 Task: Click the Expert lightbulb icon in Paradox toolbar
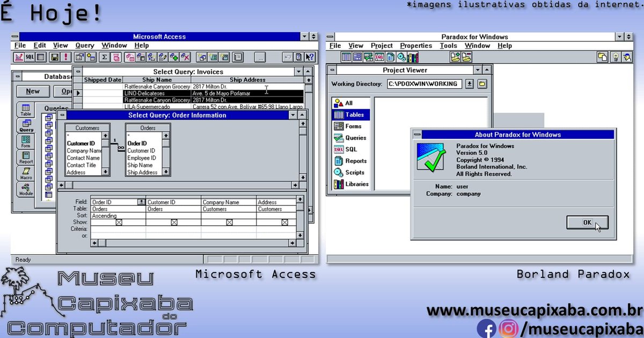(615, 57)
